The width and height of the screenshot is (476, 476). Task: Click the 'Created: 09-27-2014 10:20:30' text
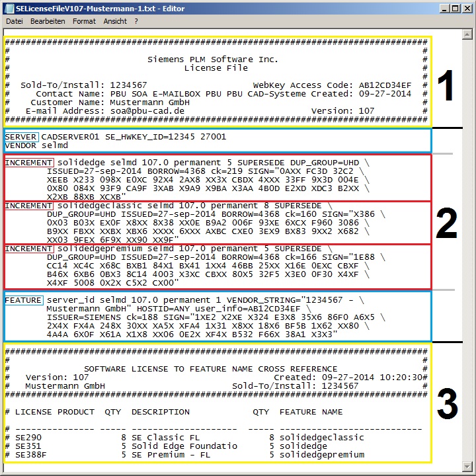348,377
